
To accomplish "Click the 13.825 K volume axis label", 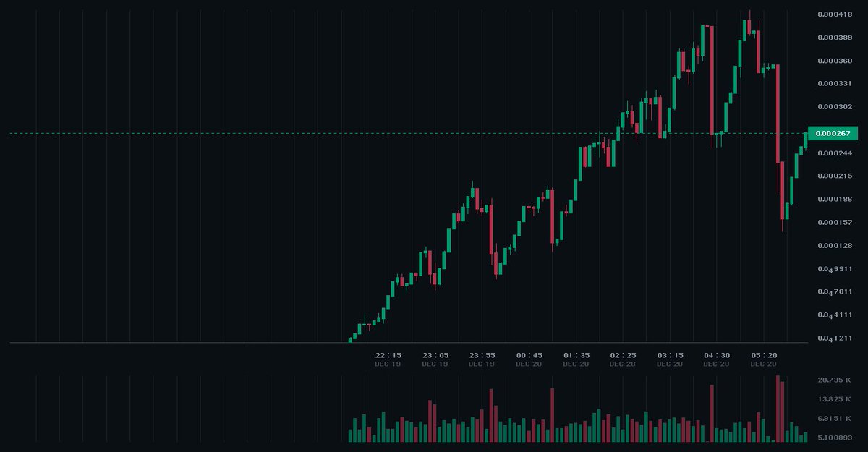I will (x=834, y=399).
